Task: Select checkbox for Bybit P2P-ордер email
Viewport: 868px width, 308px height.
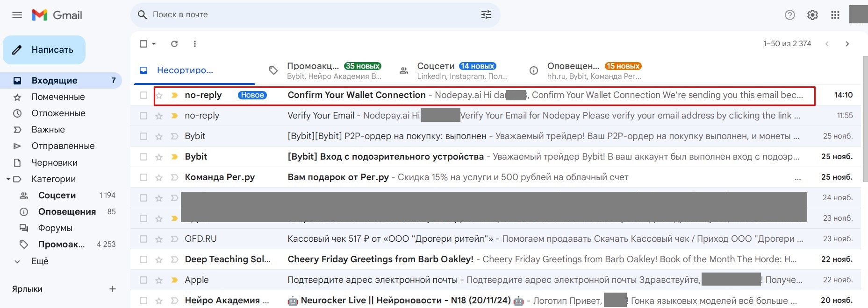Action: point(143,136)
